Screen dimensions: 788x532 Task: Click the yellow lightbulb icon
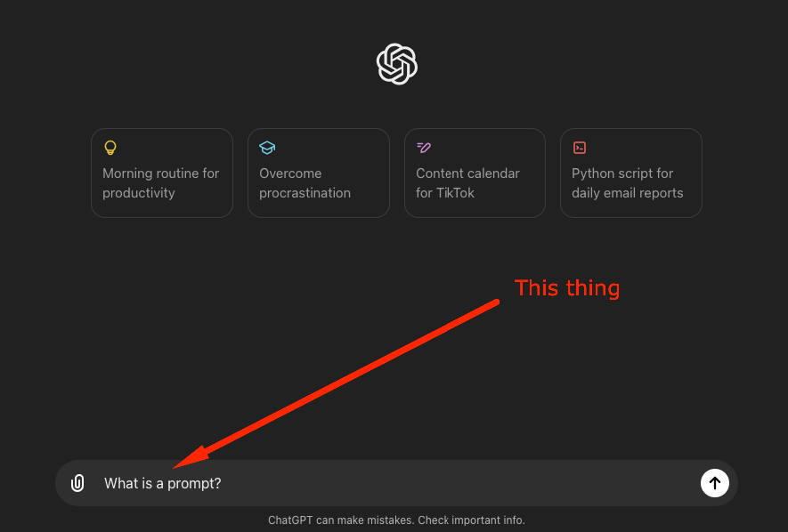[110, 148]
